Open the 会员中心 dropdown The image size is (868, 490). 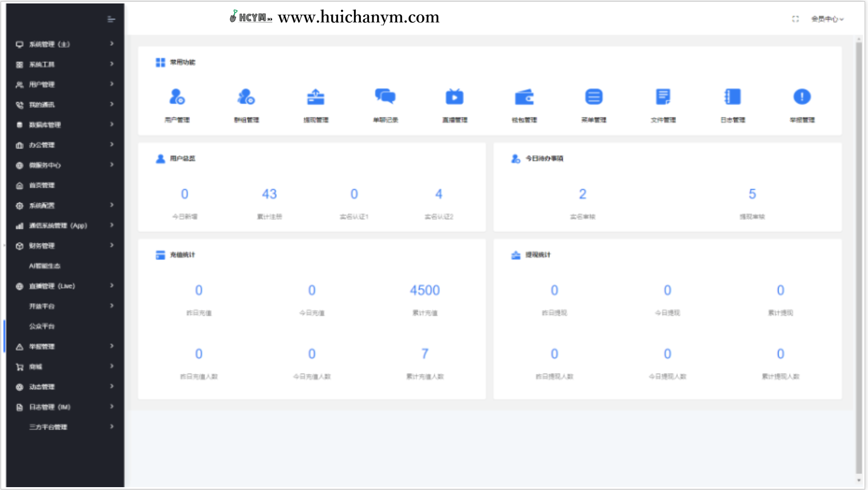pyautogui.click(x=827, y=19)
